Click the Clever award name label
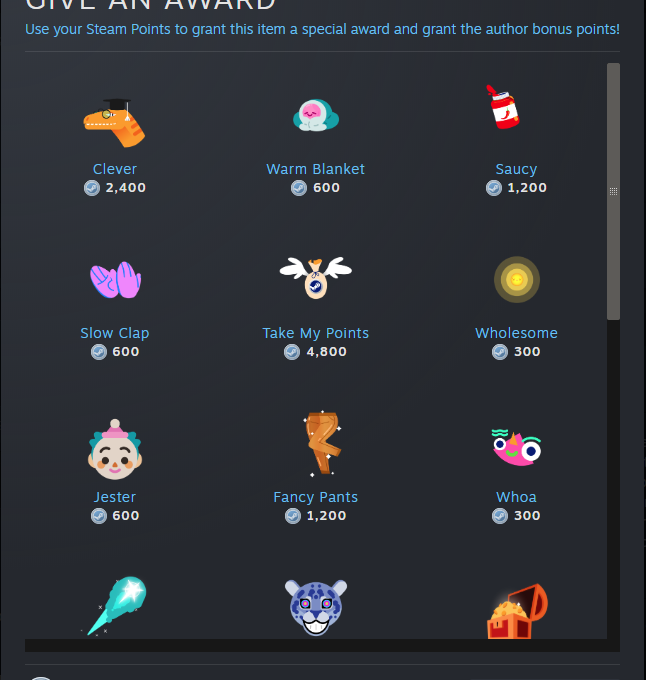Image resolution: width=646 pixels, height=680 pixels. click(115, 169)
